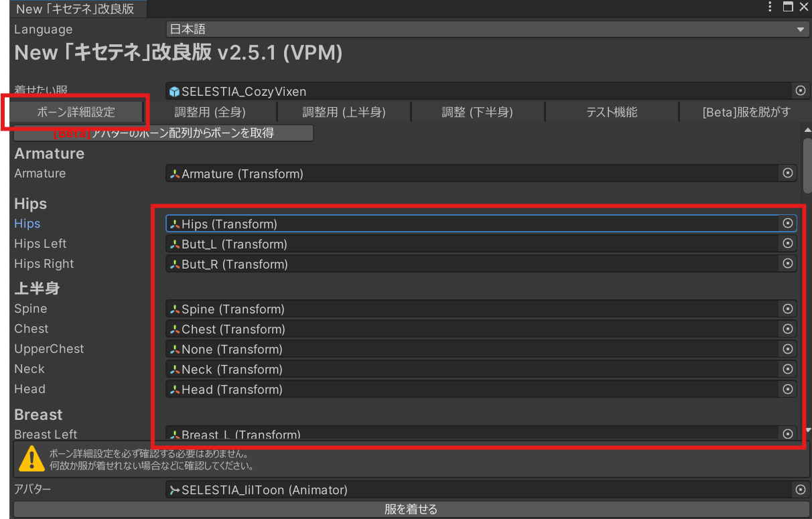Click the Breast section heading
Viewport: 812px width, 519px height.
tap(38, 415)
